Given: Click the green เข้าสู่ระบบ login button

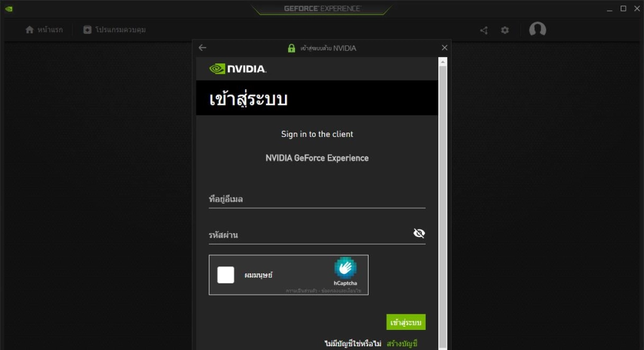Looking at the screenshot, I should pyautogui.click(x=406, y=322).
